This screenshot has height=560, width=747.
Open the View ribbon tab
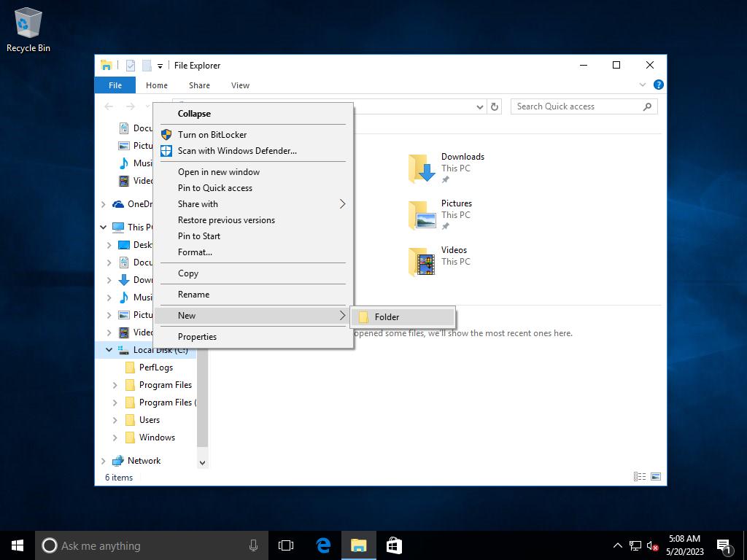pos(240,85)
